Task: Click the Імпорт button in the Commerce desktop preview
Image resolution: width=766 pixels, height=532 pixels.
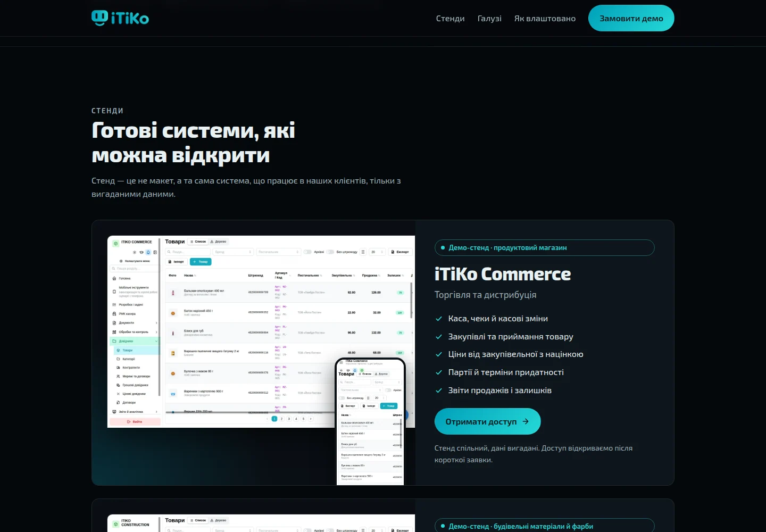Action: pyautogui.click(x=177, y=262)
